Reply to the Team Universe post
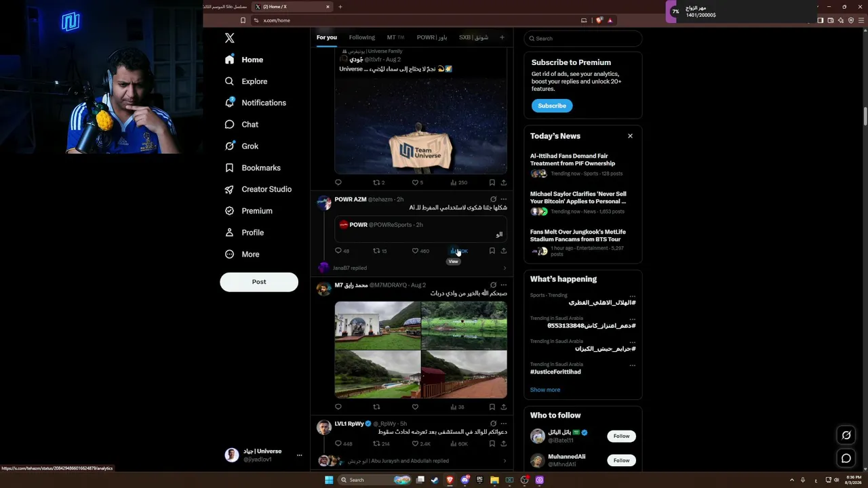Image resolution: width=868 pixels, height=488 pixels. click(338, 182)
